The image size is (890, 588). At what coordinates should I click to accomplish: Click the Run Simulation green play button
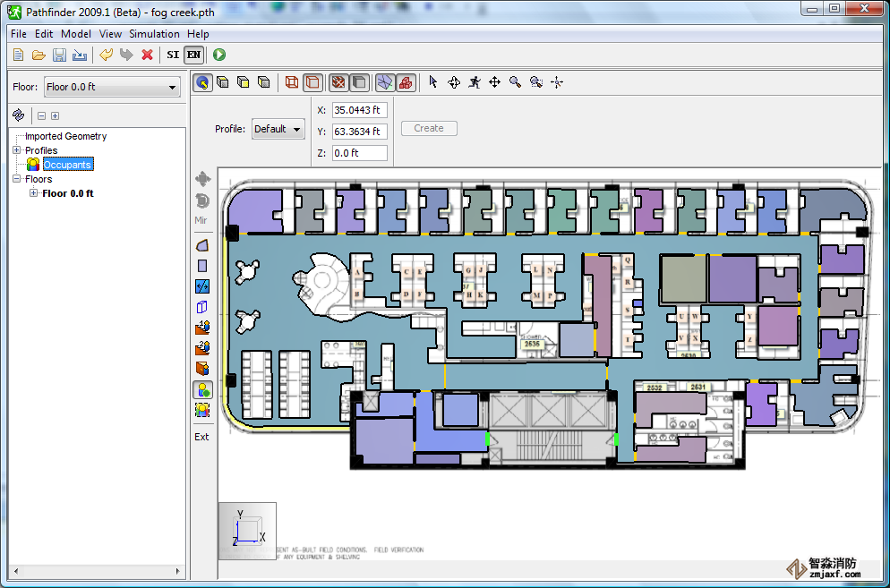point(219,55)
